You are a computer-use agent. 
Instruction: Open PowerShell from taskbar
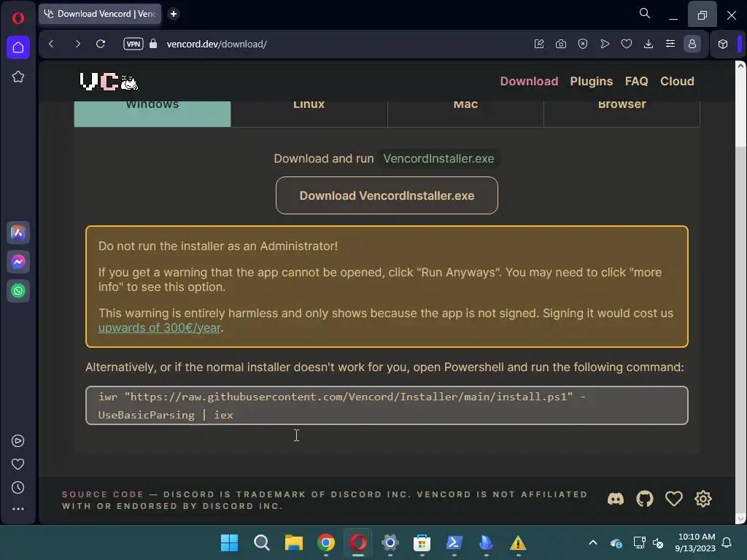coord(454,542)
